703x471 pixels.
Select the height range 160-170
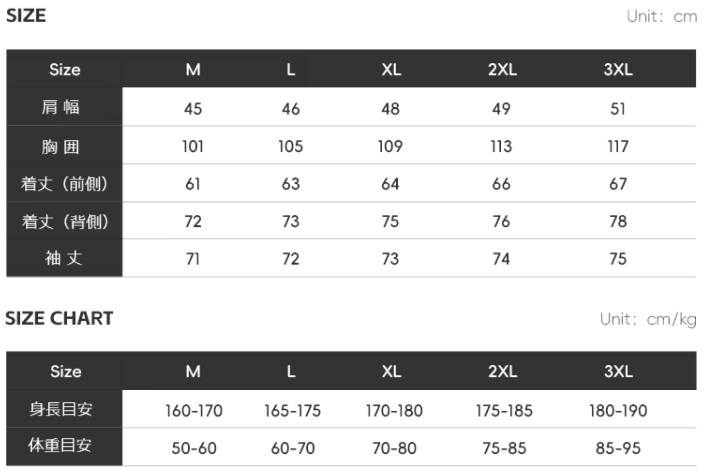(x=194, y=411)
